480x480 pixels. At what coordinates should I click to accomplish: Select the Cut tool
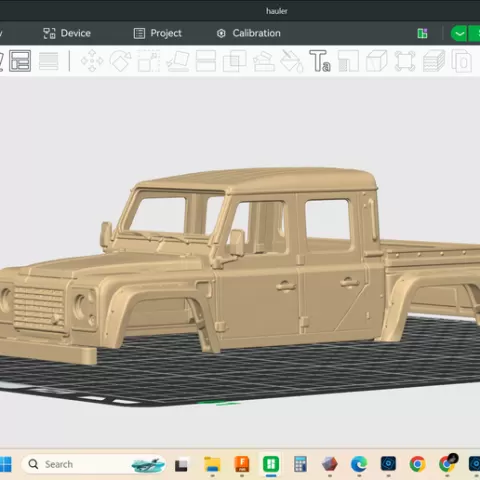[206, 61]
